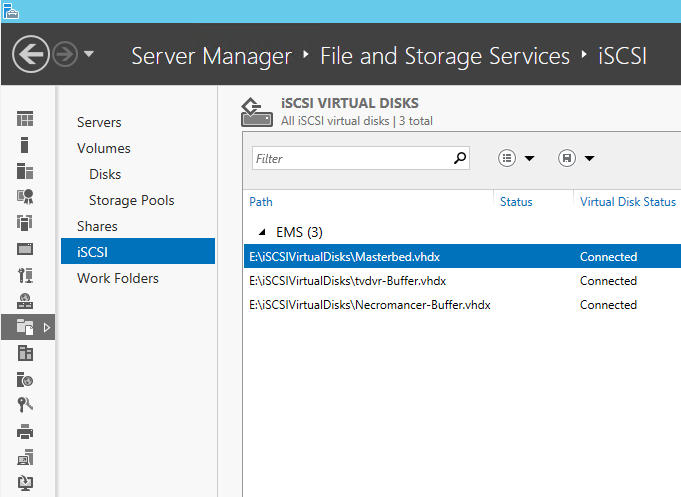
Task: Open the Volumes page
Action: click(x=104, y=148)
